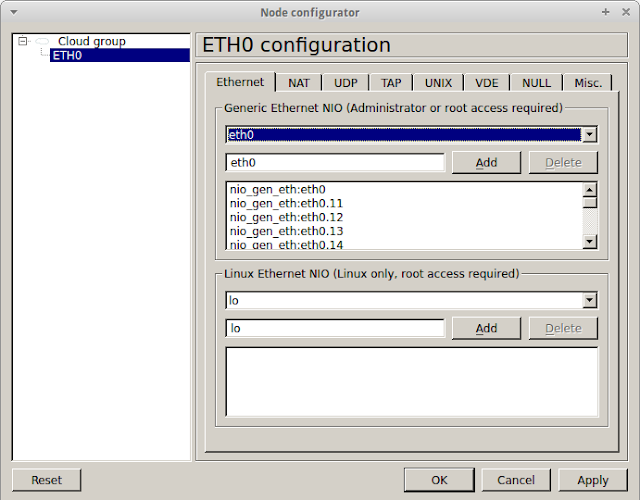Viewport: 640px width, 500px height.
Task: Maximize the Node configurator window
Action: [606, 12]
